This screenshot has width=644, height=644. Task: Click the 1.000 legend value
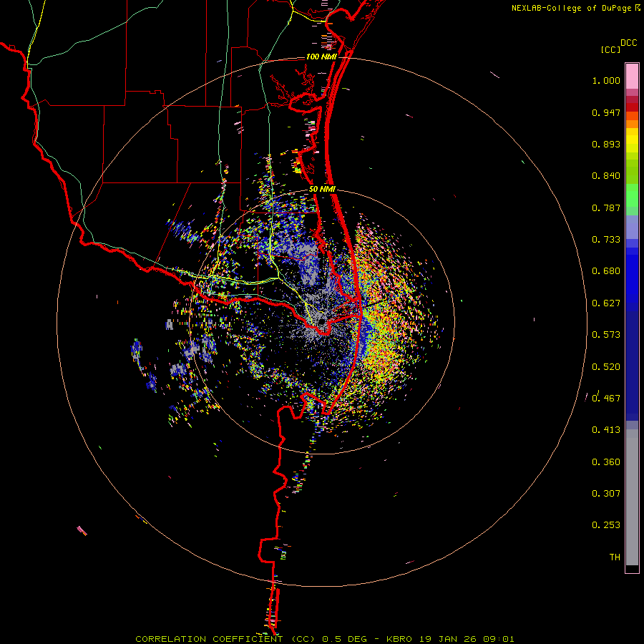coord(606,80)
